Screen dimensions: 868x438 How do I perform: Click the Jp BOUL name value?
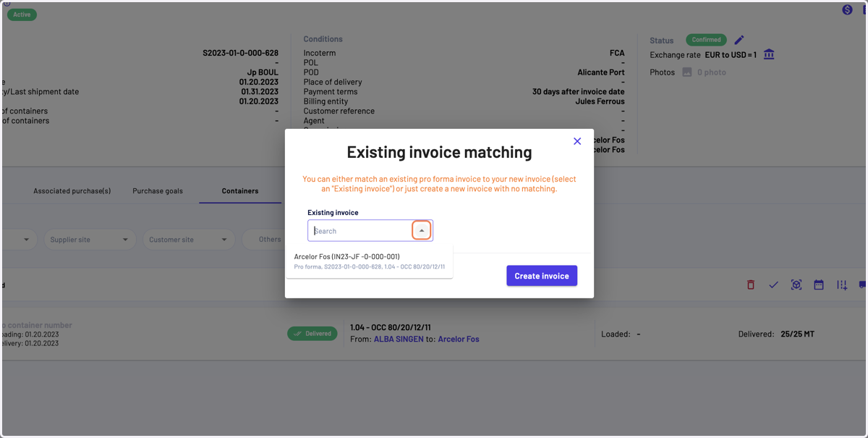pos(263,72)
